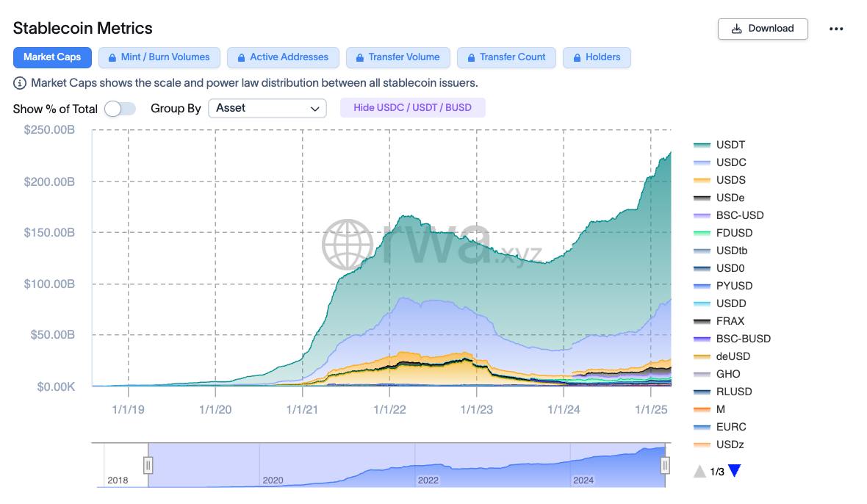Click 2022 on the range navigator timeline
The image size is (867, 504).
coord(428,480)
